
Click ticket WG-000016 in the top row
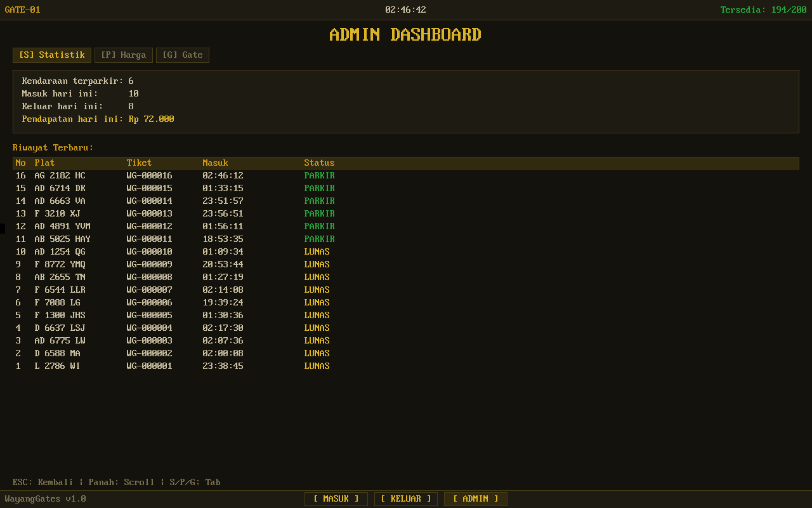[x=149, y=175]
